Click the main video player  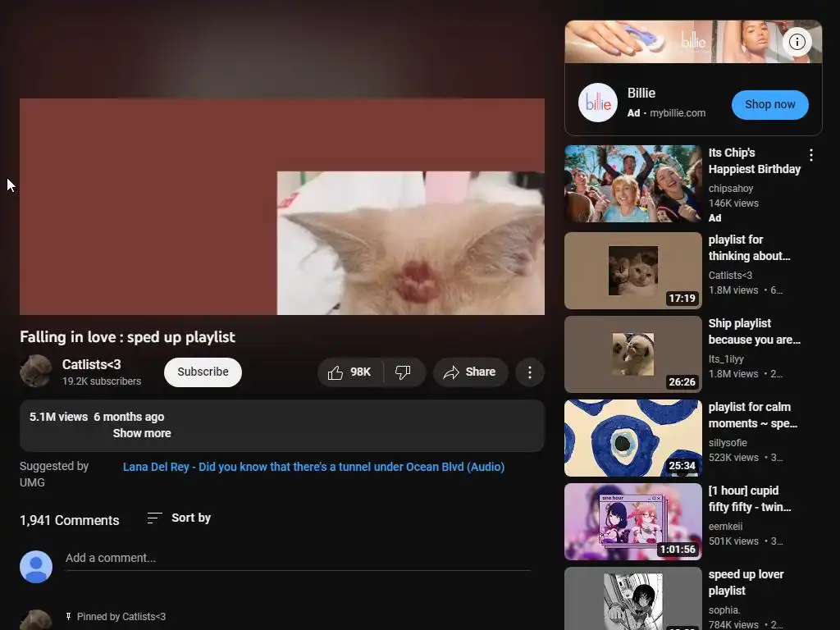click(x=282, y=206)
